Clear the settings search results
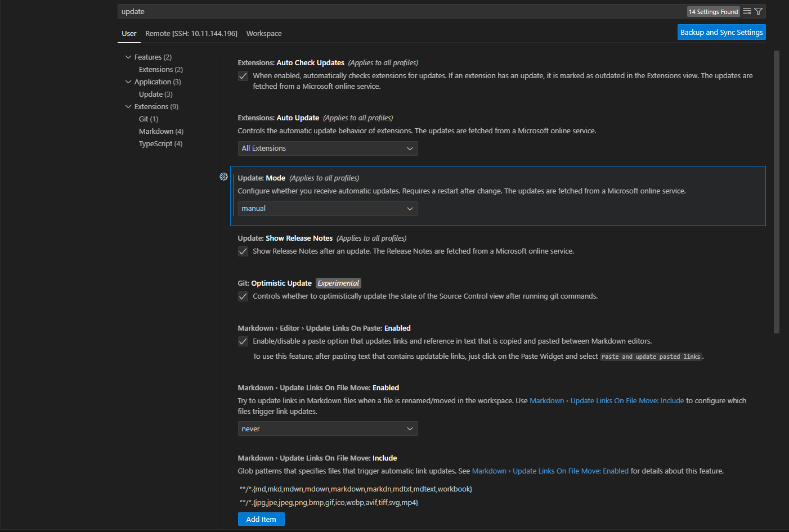The image size is (789, 532). click(747, 11)
